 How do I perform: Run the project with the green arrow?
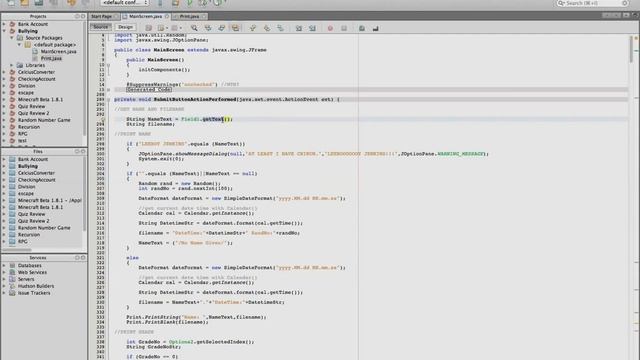click(x=189, y=2)
